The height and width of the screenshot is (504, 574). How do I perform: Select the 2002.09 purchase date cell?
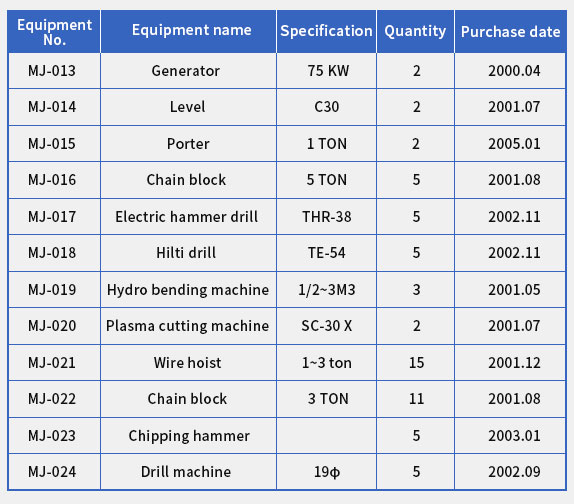coord(510,471)
